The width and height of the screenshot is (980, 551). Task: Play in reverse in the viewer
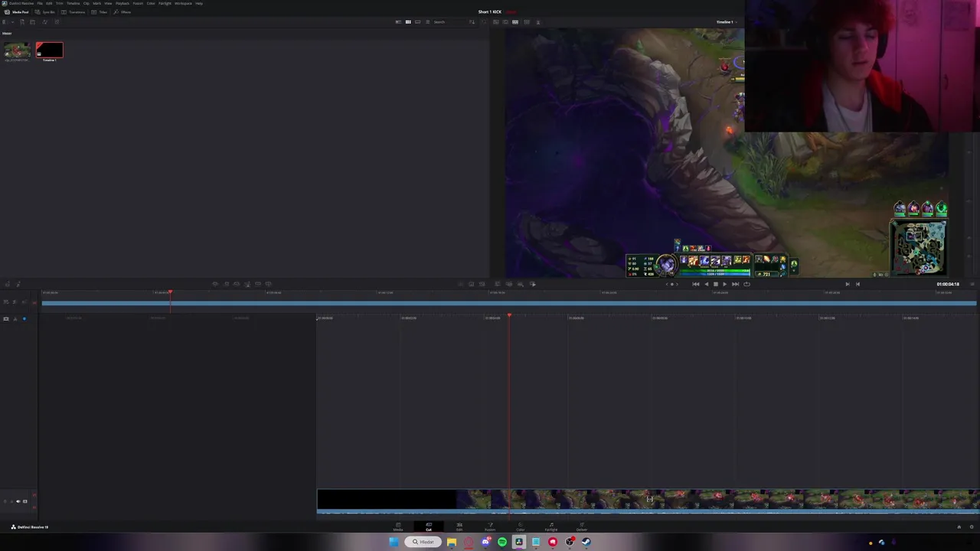706,284
